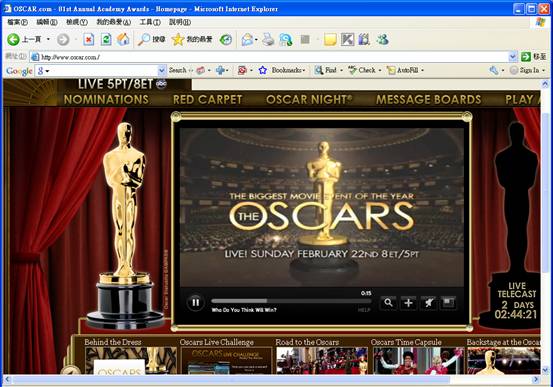This screenshot has width=553, height=387.
Task: Open the Mail envelope toolbar icon
Action: pyautogui.click(x=247, y=40)
